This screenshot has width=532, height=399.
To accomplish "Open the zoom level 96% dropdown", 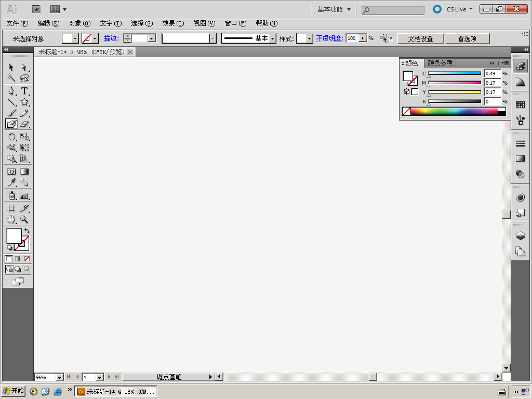I will pyautogui.click(x=59, y=377).
